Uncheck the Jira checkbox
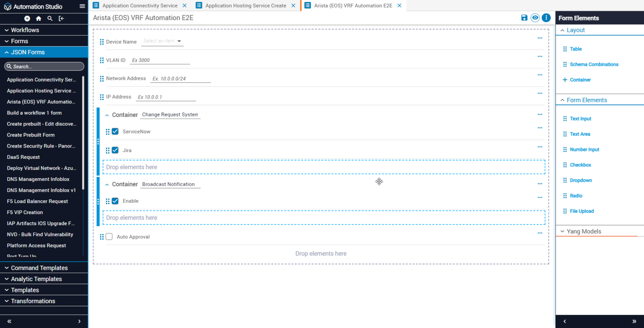 click(x=115, y=150)
